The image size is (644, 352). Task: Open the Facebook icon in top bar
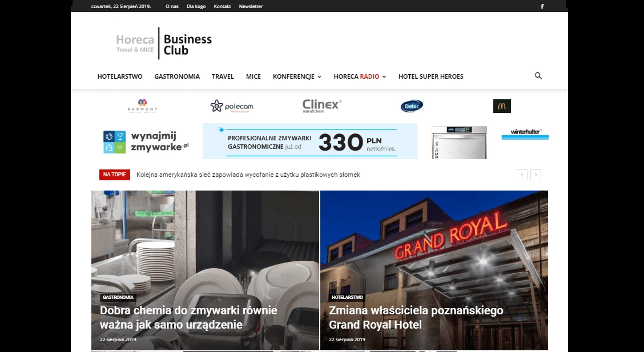tap(542, 6)
